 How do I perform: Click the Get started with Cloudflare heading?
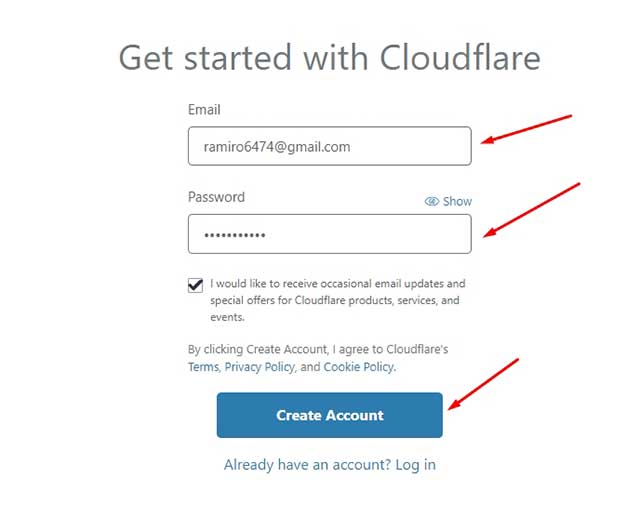point(329,57)
